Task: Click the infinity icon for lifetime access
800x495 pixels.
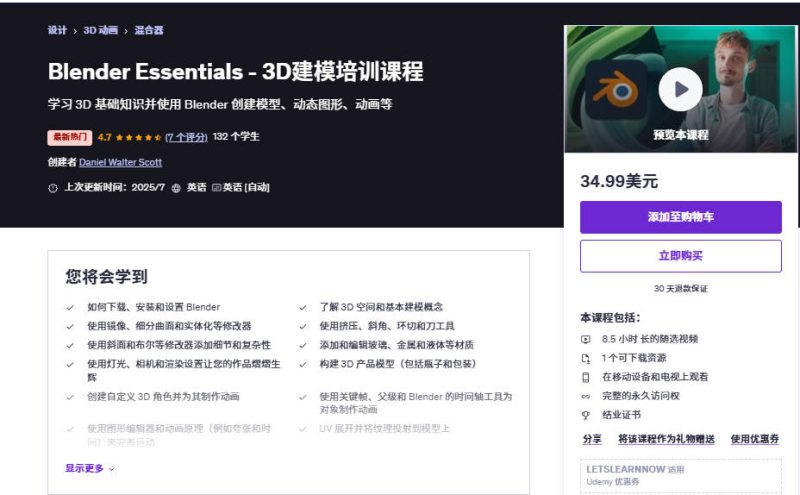Action: click(x=586, y=396)
